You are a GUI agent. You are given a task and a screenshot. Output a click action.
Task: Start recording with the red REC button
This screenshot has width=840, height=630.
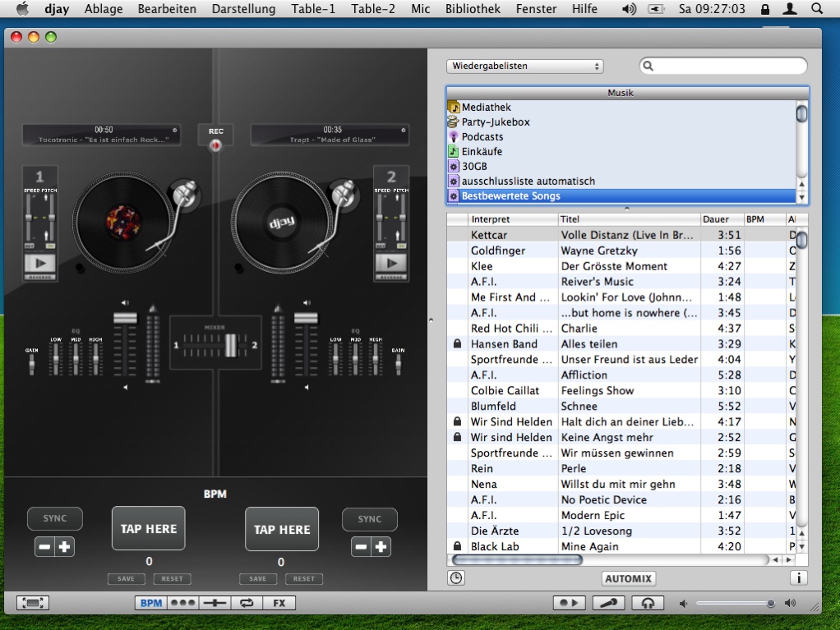tap(215, 145)
